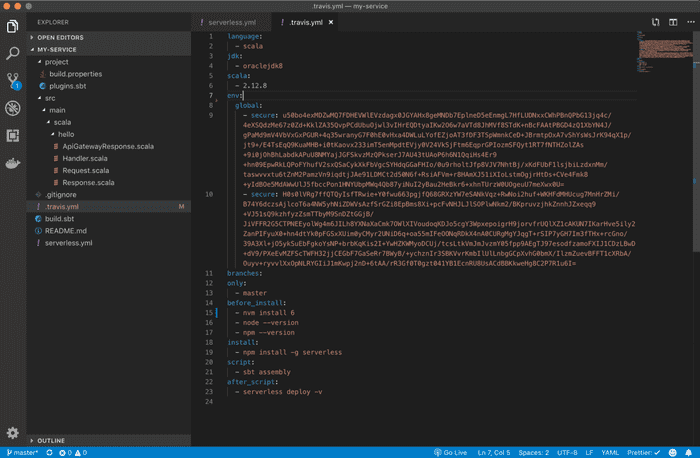Click Open Changes icon in editor toolbar
Screen dimensions: 700x458
point(655,22)
